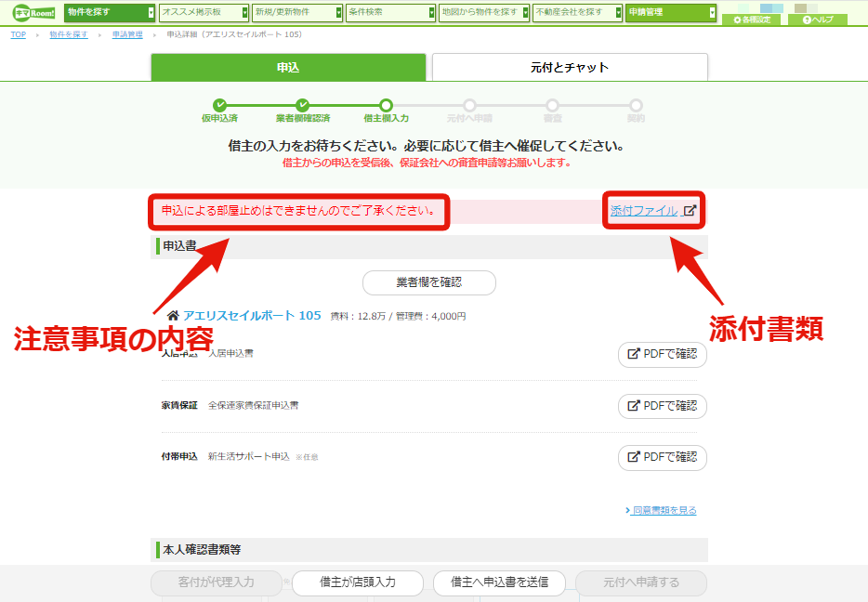
Task: Click the 契約 progress step marker
Action: coord(636,105)
